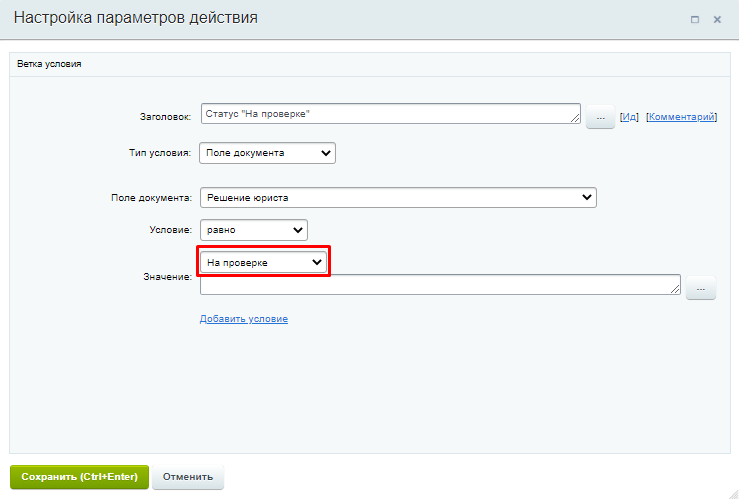Screen dimensions: 739x500
Task: Click the Заголовок resize handle
Action: (x=575, y=118)
